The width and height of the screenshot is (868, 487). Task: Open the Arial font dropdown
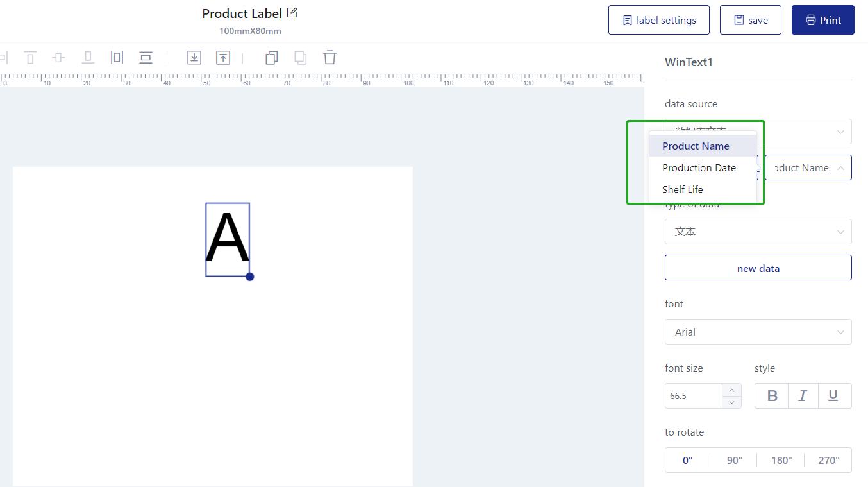pos(758,332)
